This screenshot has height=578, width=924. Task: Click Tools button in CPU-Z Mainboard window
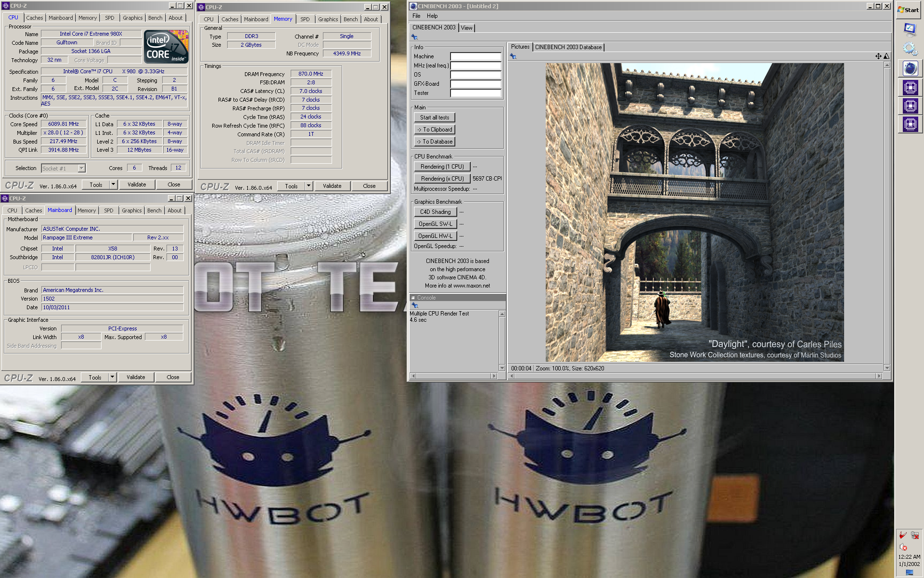click(x=95, y=377)
